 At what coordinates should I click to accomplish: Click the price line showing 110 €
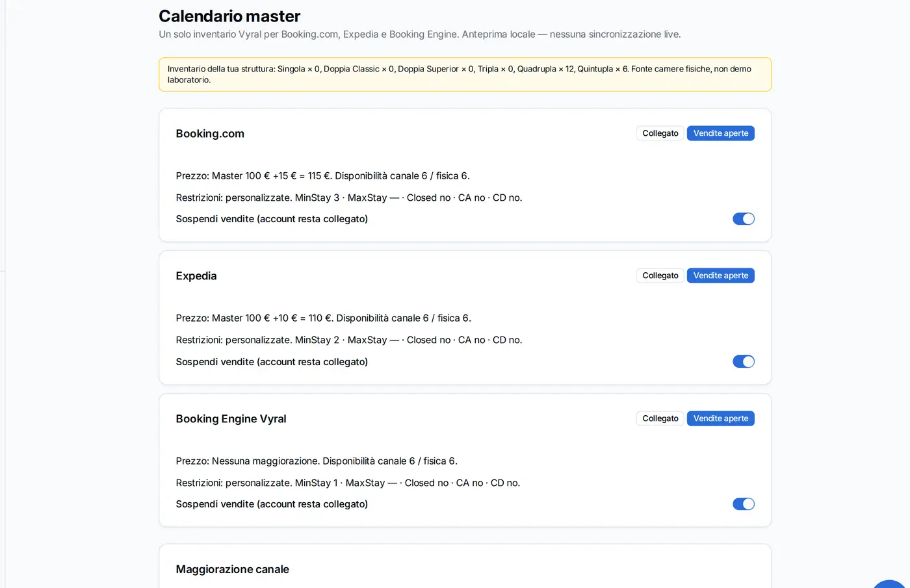pos(324,318)
